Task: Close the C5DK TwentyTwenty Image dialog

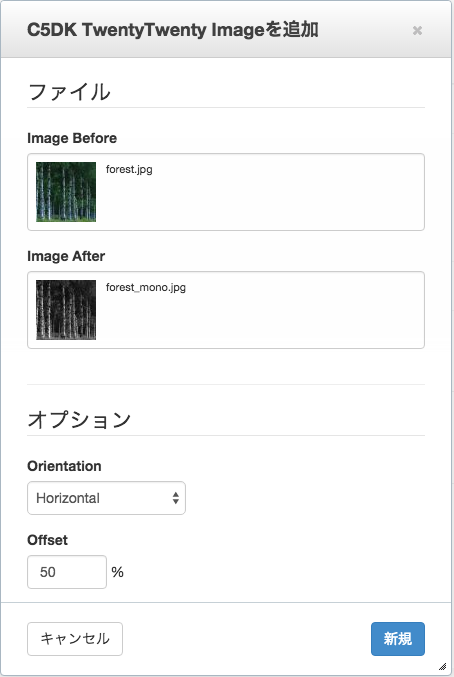Action: (x=417, y=31)
